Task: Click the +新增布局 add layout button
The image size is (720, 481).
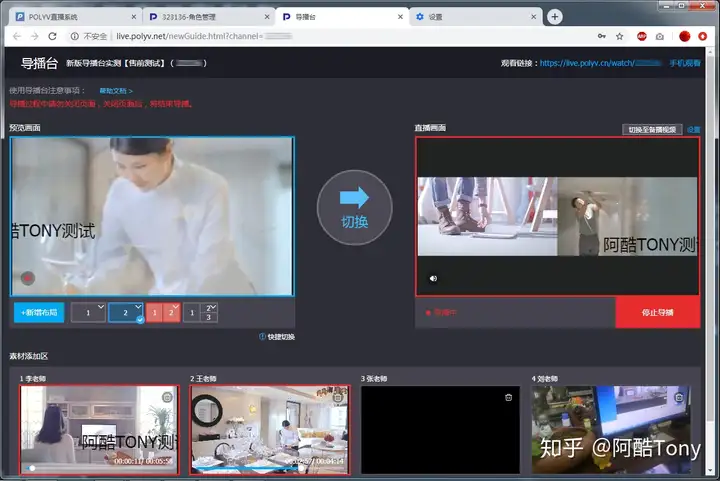Action: click(39, 313)
